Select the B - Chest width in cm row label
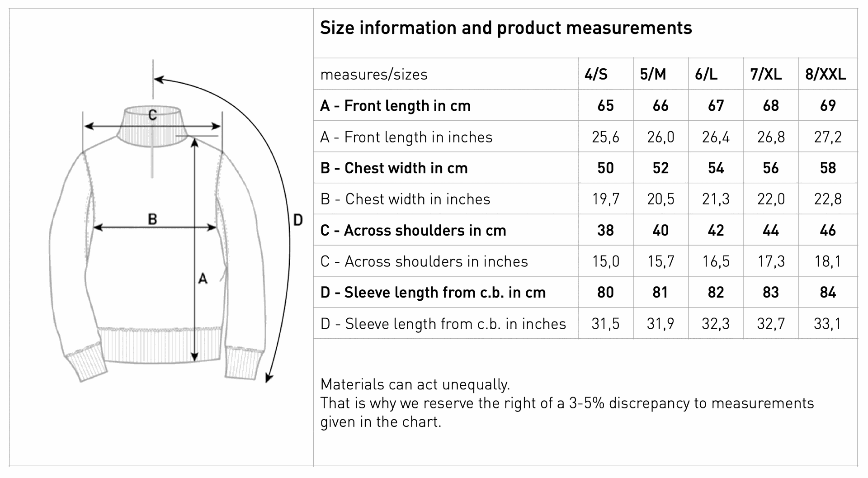 coord(394,168)
